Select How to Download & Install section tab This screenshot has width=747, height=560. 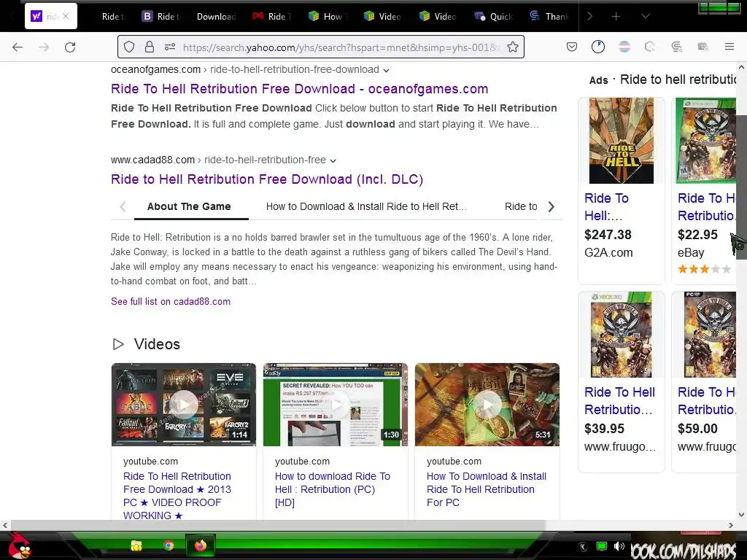pyautogui.click(x=366, y=206)
